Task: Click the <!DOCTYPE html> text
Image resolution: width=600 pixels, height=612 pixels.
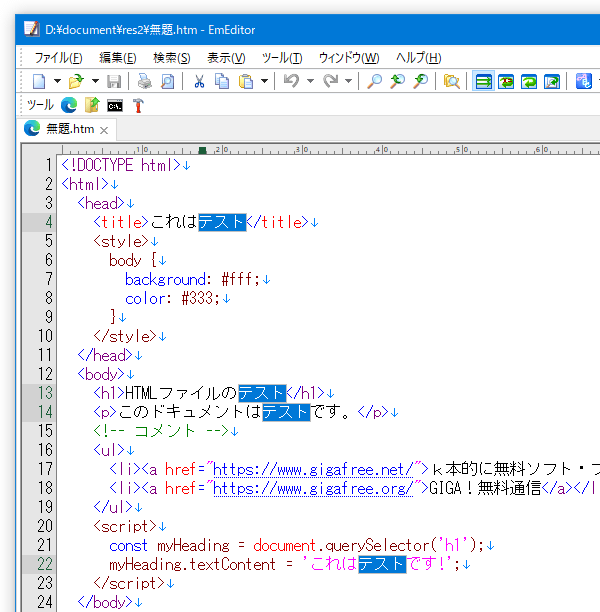Action: [x=121, y=165]
